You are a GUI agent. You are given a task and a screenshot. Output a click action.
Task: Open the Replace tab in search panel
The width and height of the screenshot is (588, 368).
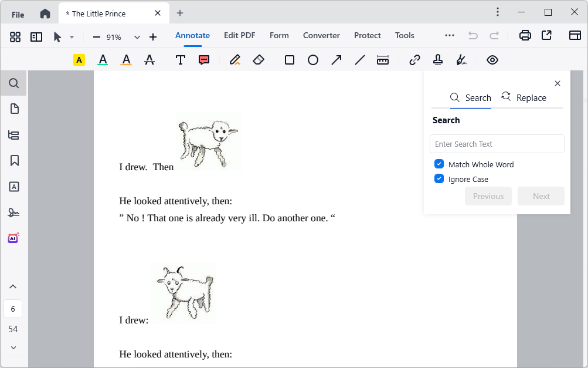pyautogui.click(x=524, y=97)
